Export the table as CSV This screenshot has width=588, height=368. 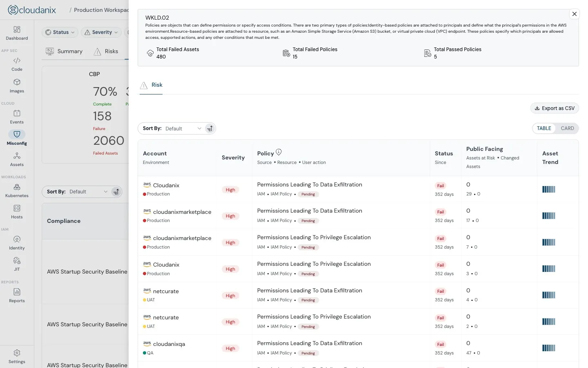point(555,108)
